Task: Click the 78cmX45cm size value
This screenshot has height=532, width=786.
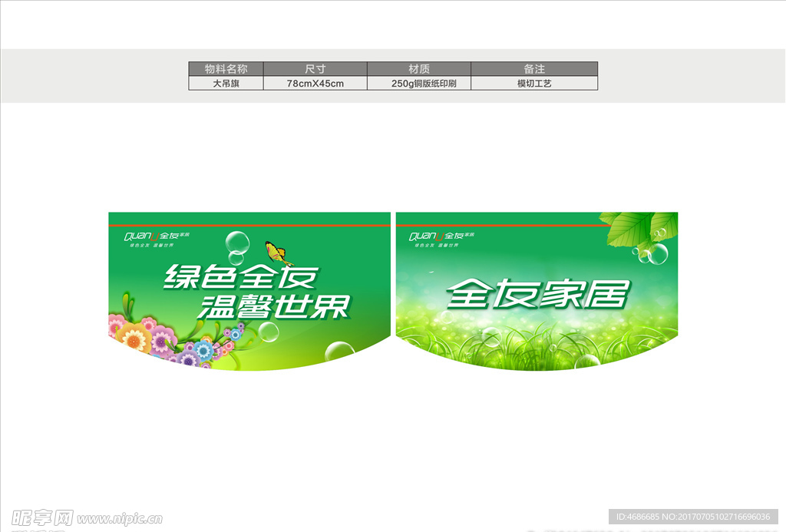Action: coord(315,83)
